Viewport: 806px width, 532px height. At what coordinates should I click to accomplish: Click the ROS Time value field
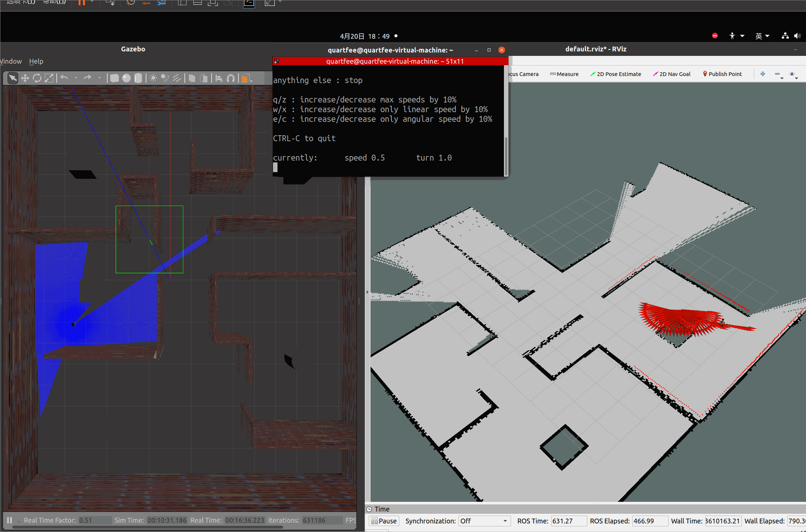[x=568, y=521]
